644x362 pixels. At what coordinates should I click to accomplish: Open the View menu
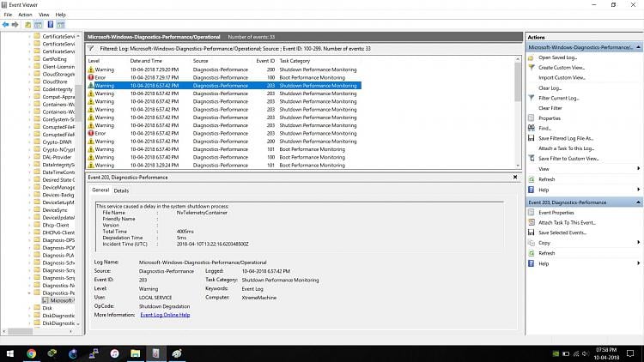(44, 15)
